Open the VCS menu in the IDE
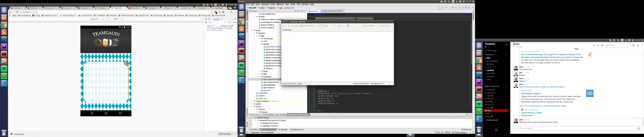The width and height of the screenshot is (644, 137). pos(298,4)
